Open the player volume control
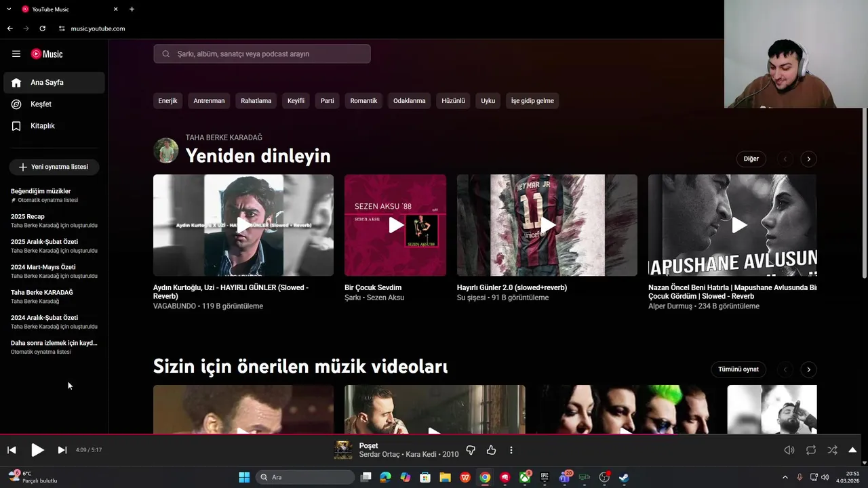Viewport: 868px width, 488px height. [789, 450]
